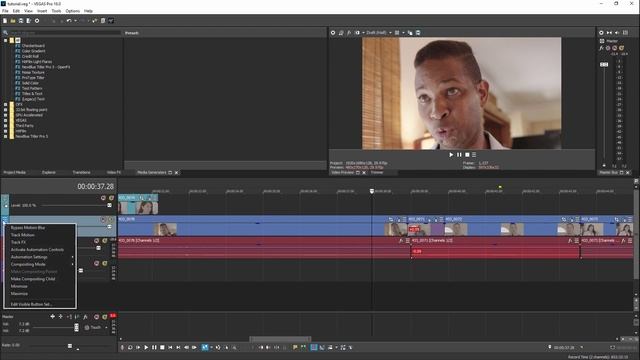
Task: Click the Media Generators search field
Action: (x=64, y=33)
